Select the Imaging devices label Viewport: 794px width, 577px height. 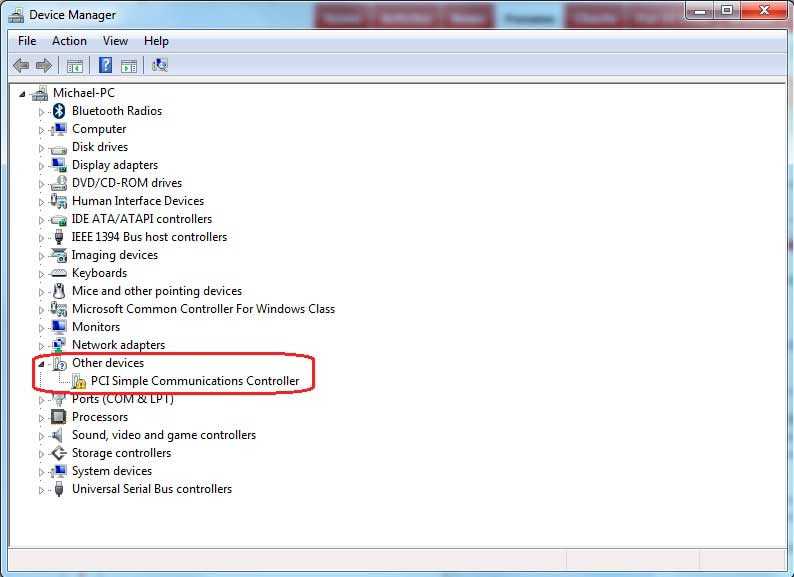(114, 255)
